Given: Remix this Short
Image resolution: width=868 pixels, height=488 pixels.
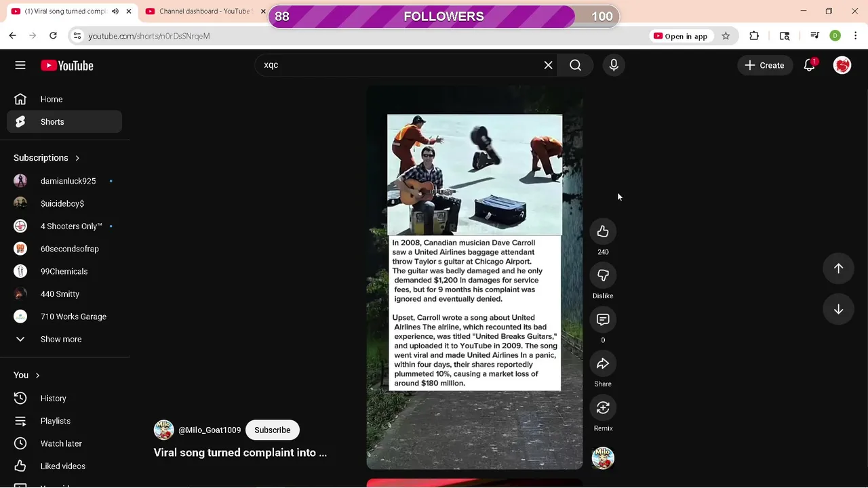Looking at the screenshot, I should pyautogui.click(x=603, y=407).
